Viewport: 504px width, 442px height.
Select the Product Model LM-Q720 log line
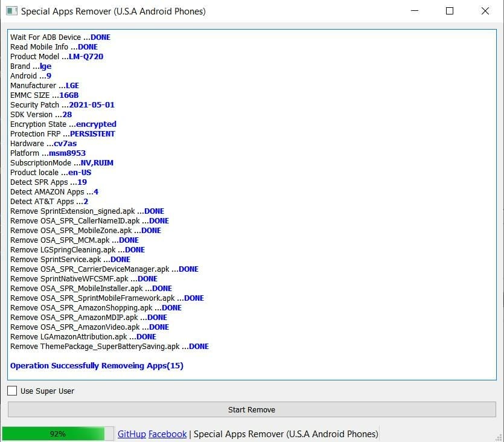[56, 56]
